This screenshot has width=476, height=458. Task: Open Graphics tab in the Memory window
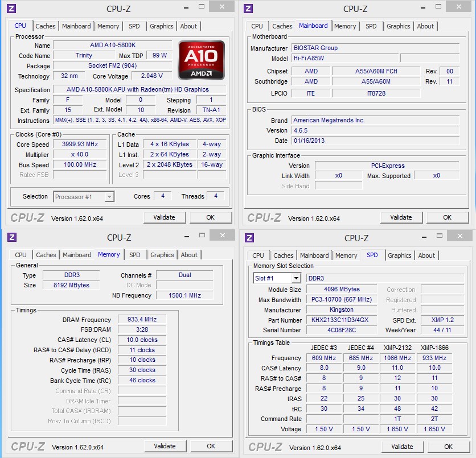pos(162,255)
